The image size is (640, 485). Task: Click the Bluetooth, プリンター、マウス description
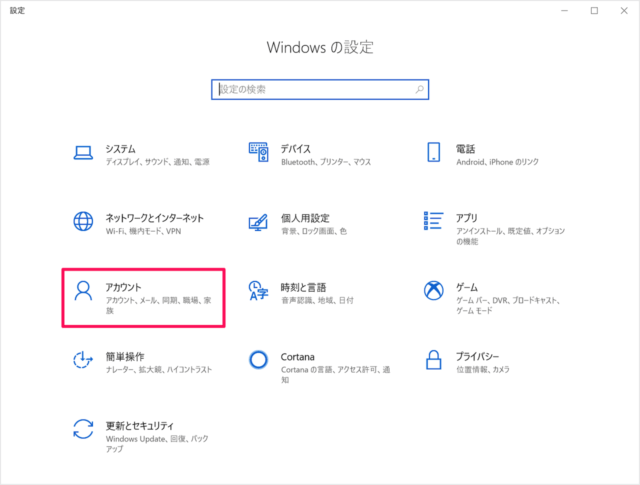326,162
